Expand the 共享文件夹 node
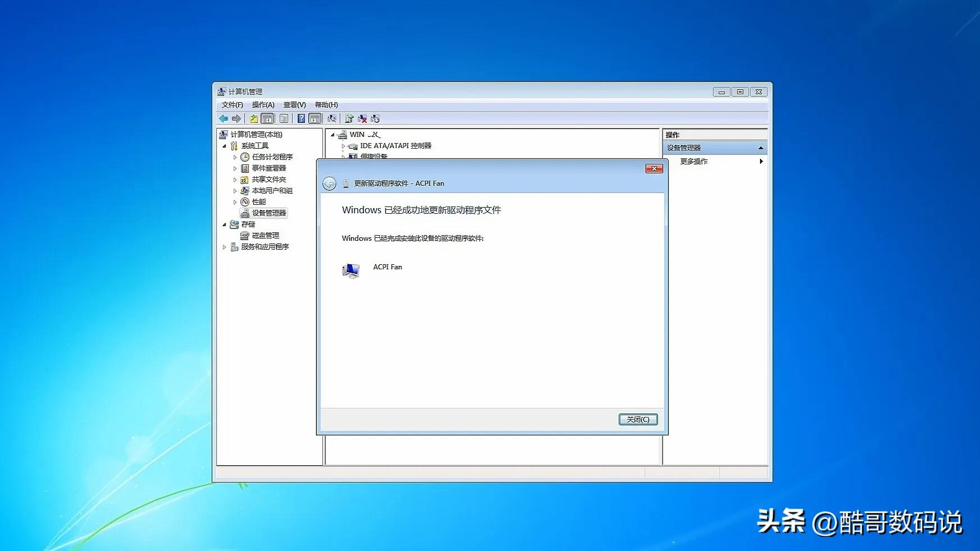Viewport: 980px width, 551px height. coord(235,180)
